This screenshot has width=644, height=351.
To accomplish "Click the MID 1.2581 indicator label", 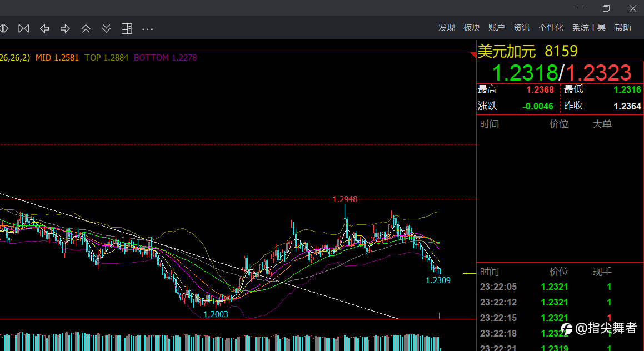I will 57,57.
